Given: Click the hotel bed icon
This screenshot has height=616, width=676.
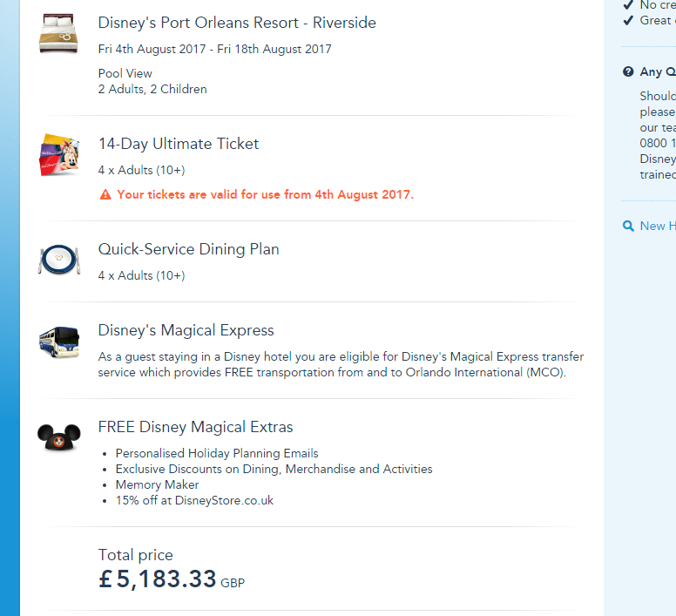Looking at the screenshot, I should point(58,34).
